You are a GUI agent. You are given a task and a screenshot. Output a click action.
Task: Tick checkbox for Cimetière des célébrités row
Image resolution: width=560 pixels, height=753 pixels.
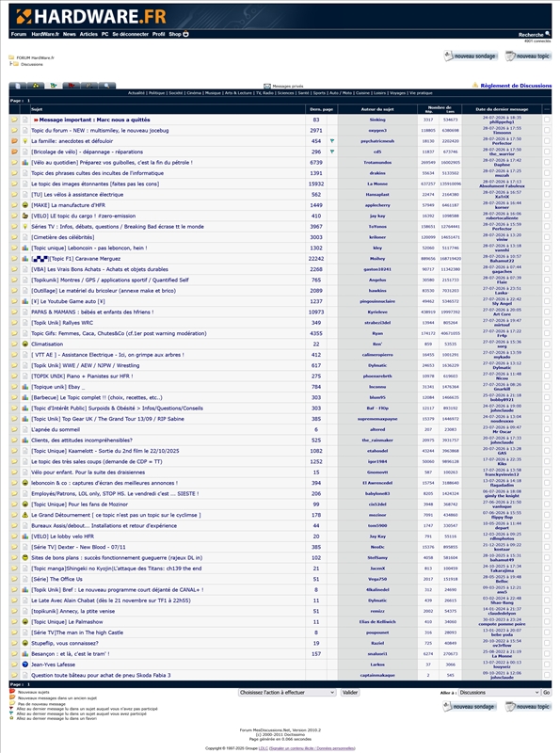547,237
